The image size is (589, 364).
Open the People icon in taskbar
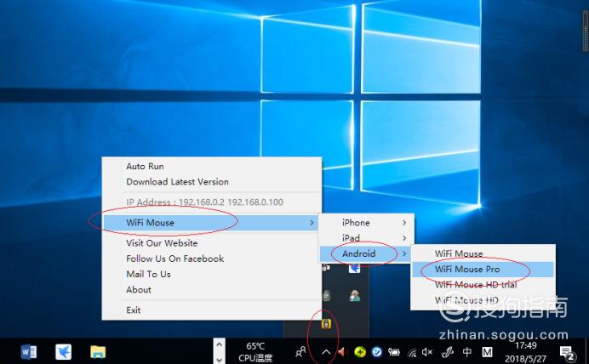click(301, 352)
